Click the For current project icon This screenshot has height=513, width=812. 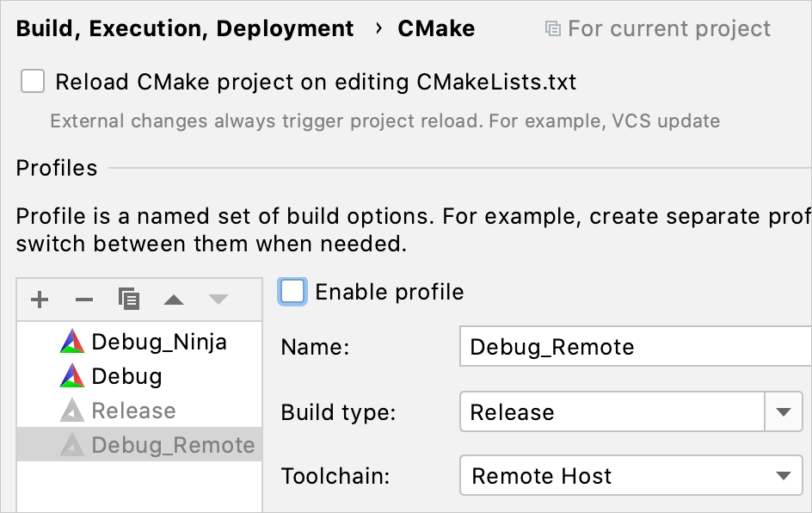(x=553, y=29)
